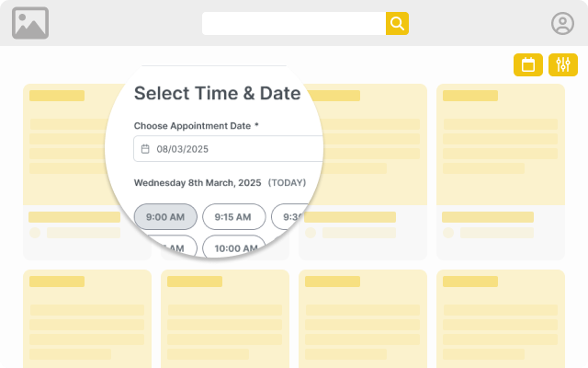The width and height of the screenshot is (588, 368).
Task: Click the image placeholder logo icon
Action: click(30, 23)
